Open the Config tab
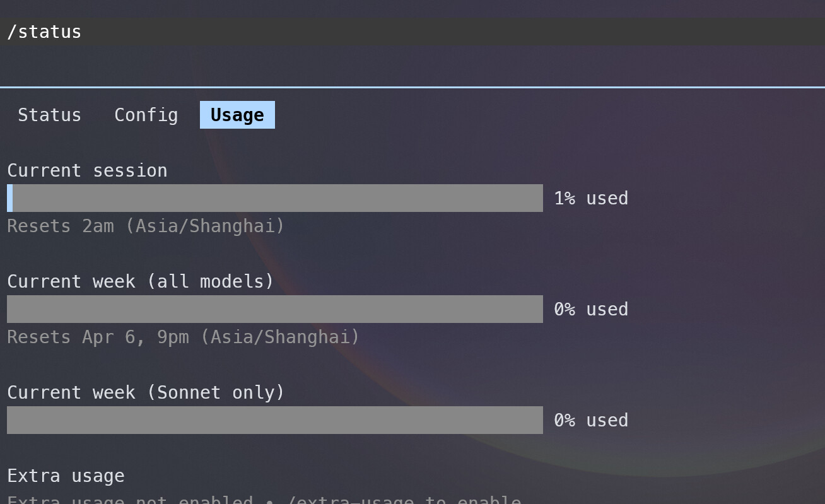 [146, 115]
